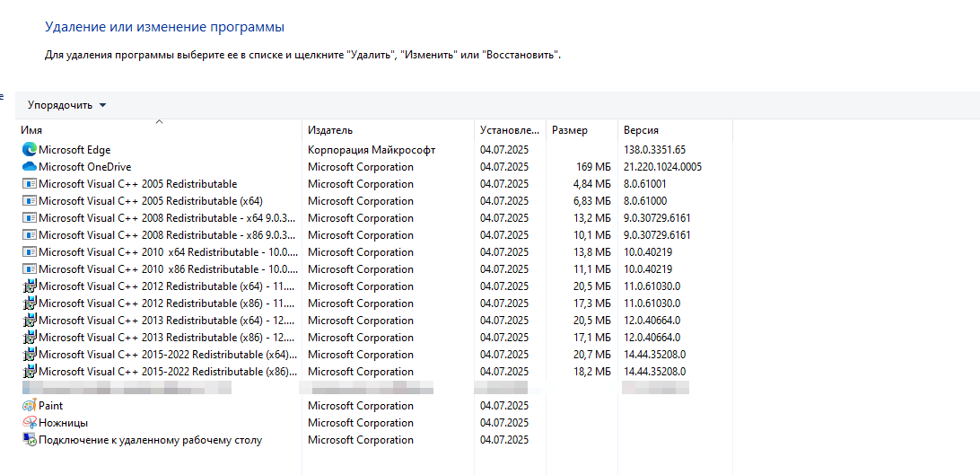Click the icon of Visual C++ 2008 Redistributable x64
The image size is (980, 475).
[x=30, y=218]
